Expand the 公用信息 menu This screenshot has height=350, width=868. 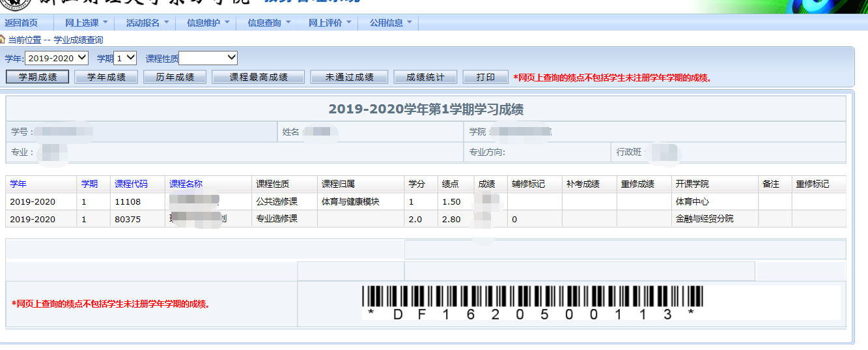pos(391,23)
